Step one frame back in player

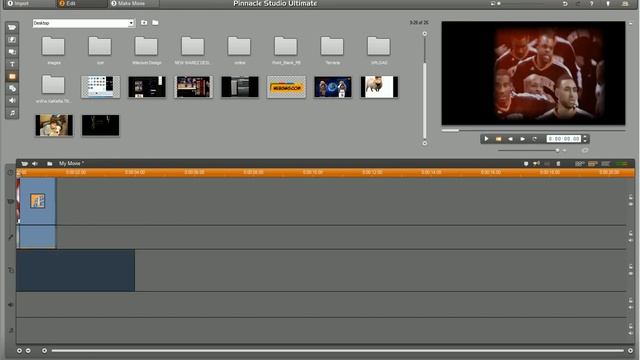point(510,139)
